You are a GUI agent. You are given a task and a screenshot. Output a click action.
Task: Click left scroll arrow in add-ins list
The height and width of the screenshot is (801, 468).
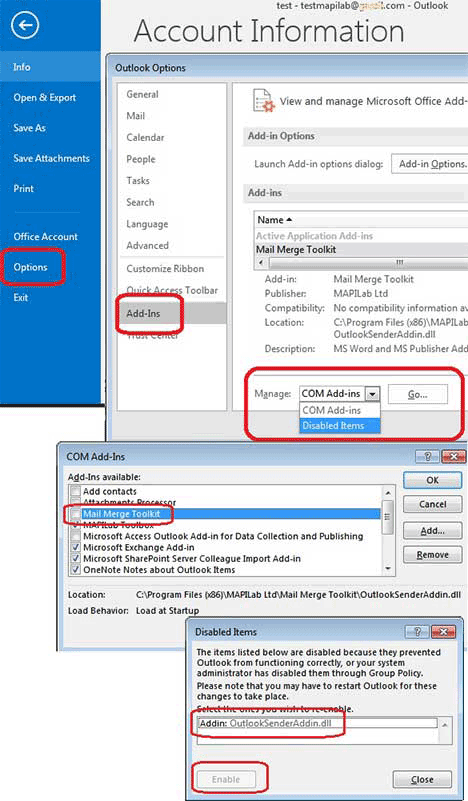pos(262,263)
